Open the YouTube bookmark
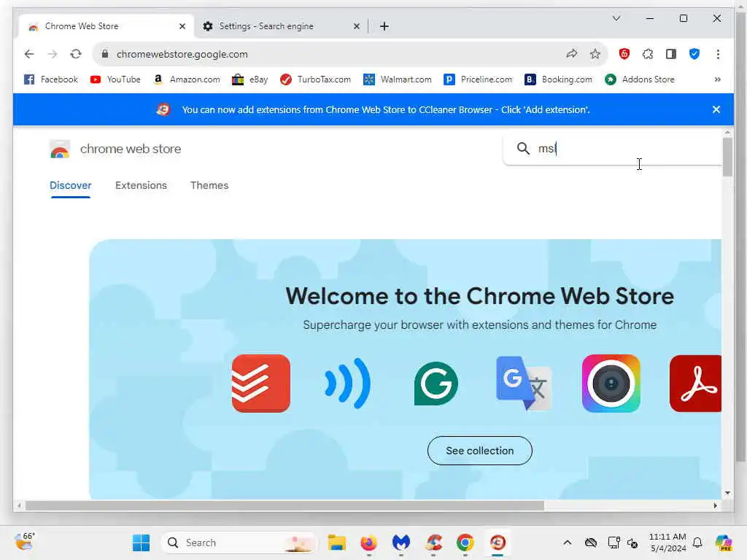Image resolution: width=747 pixels, height=560 pixels. [x=115, y=79]
